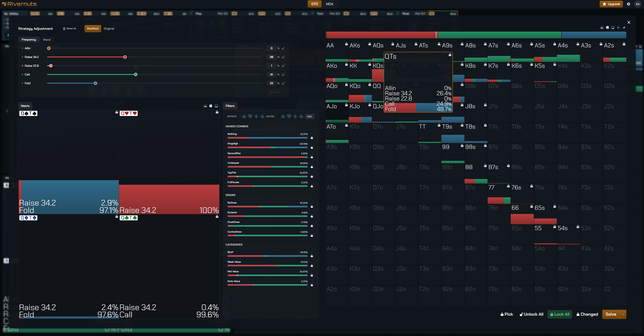Click the stacked bars view icon

618,27
